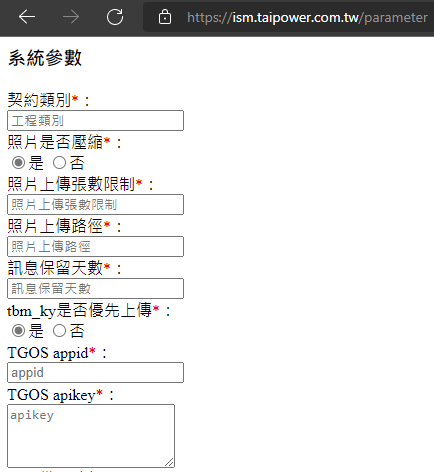Select 否 for 照片是否壓縮
Viewport: 434px width, 472px height.
click(x=59, y=163)
